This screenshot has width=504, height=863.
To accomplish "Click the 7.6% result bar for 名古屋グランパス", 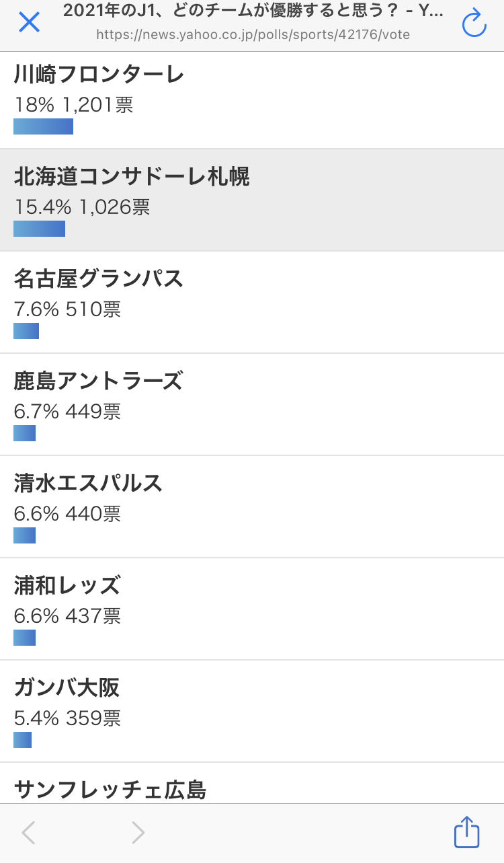I will tap(26, 331).
